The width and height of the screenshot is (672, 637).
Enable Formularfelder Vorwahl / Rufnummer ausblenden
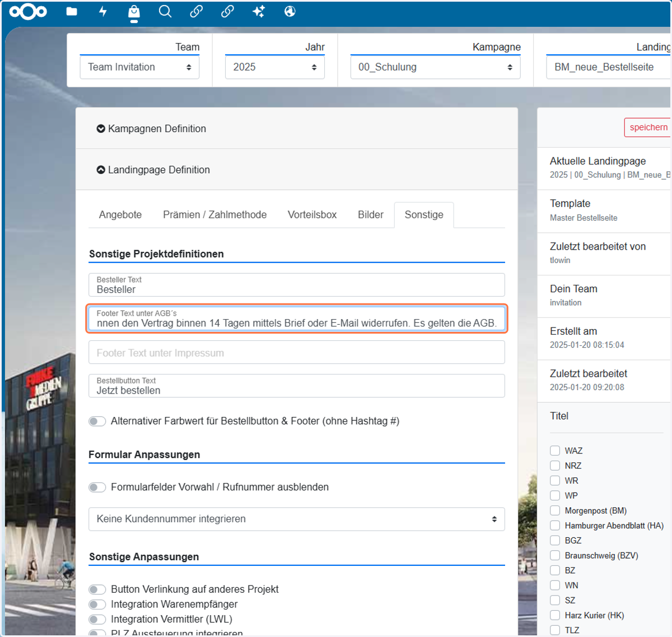click(x=97, y=488)
